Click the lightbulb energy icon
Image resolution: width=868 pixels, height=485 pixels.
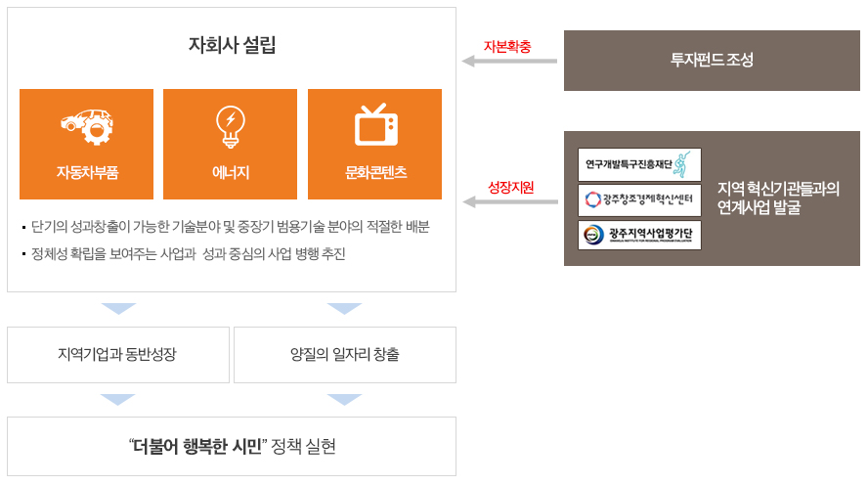pyautogui.click(x=231, y=127)
